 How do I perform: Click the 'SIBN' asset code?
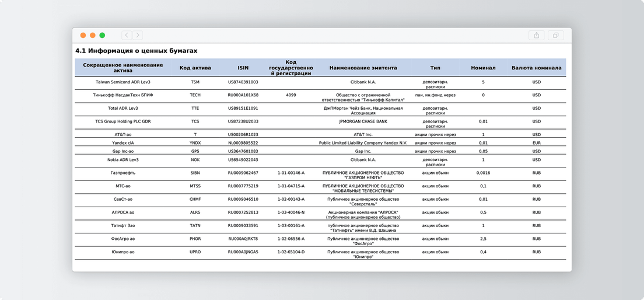[x=195, y=173]
